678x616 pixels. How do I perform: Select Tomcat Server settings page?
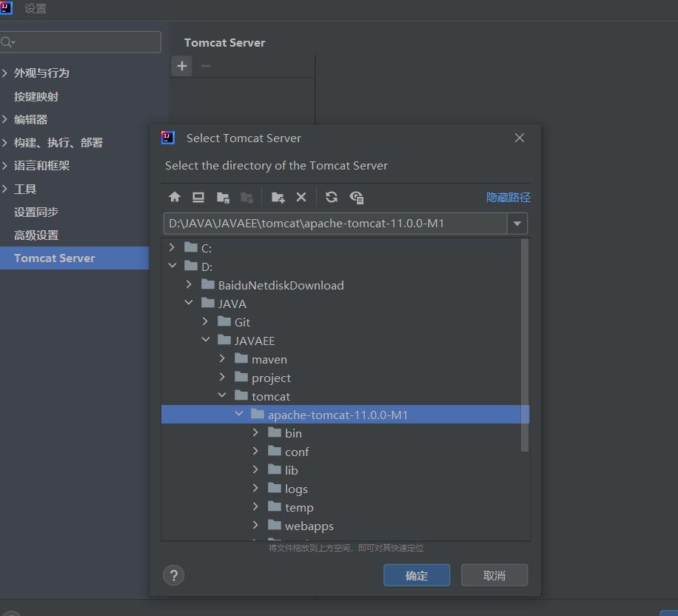(74, 258)
